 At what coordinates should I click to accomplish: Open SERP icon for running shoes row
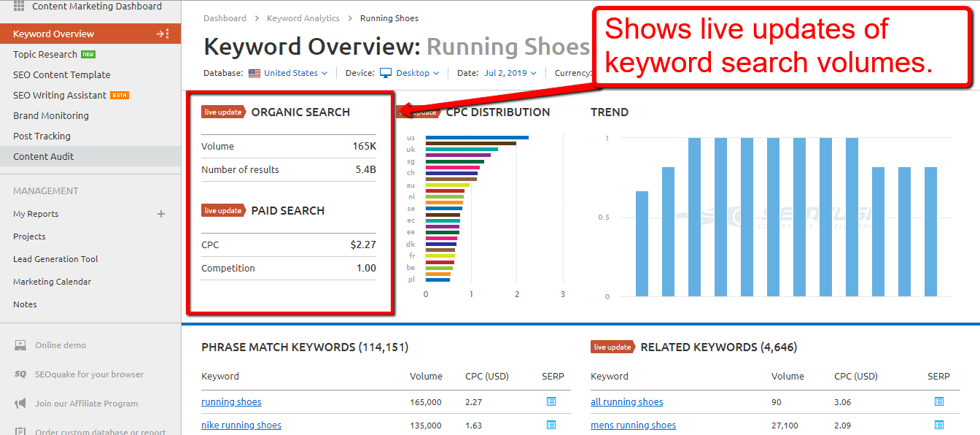click(x=551, y=401)
